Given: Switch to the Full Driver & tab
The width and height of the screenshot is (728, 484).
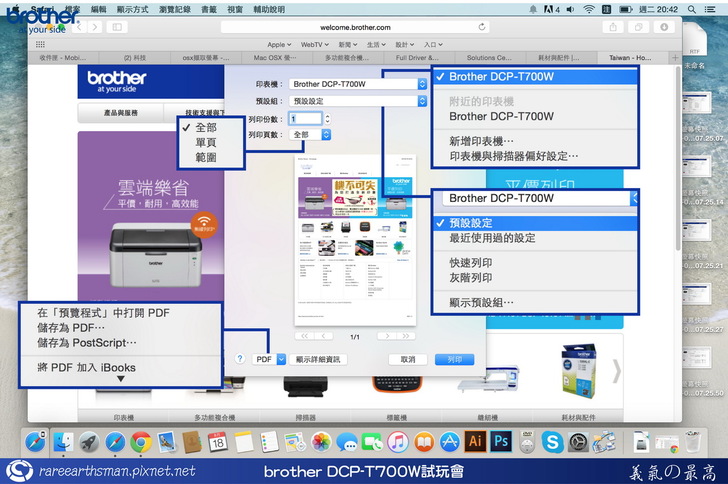Looking at the screenshot, I should (x=417, y=58).
